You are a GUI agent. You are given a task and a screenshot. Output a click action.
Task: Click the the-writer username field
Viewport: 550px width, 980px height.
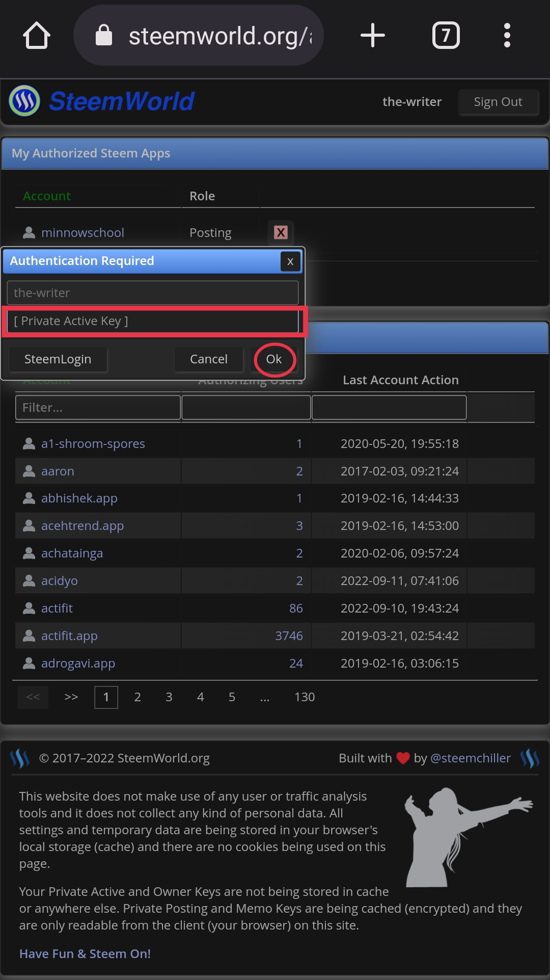point(153,293)
